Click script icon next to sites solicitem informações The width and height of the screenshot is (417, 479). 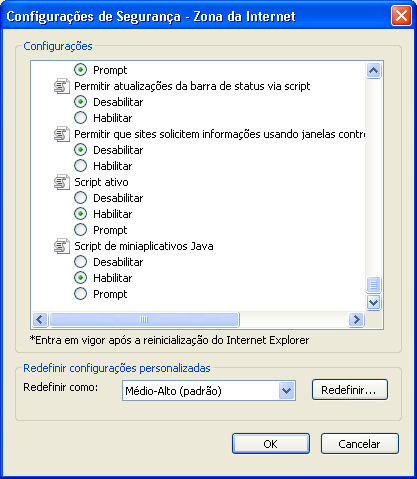click(62, 134)
